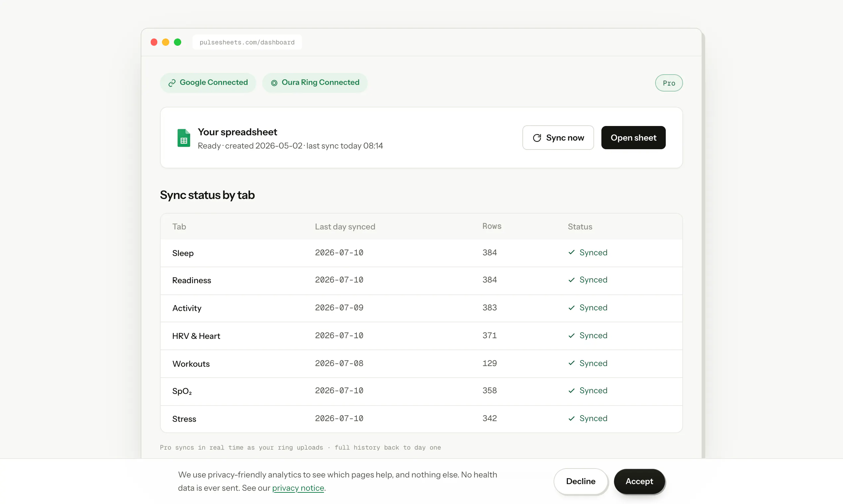Open the spreadsheet with Open sheet
Screen dimensions: 843x504
(x=633, y=138)
